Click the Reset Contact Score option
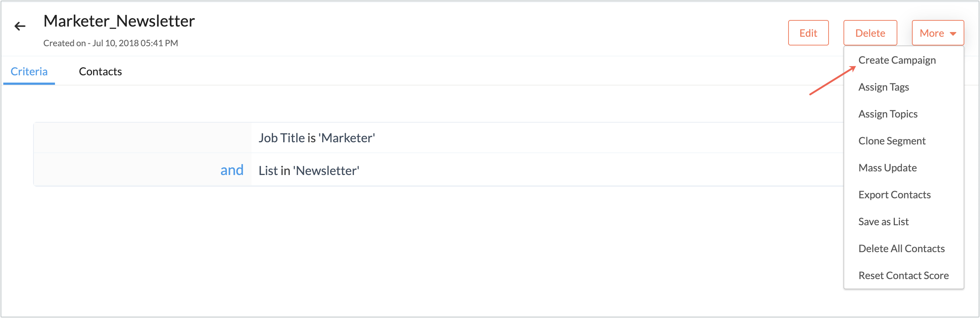The width and height of the screenshot is (980, 318). click(x=903, y=275)
